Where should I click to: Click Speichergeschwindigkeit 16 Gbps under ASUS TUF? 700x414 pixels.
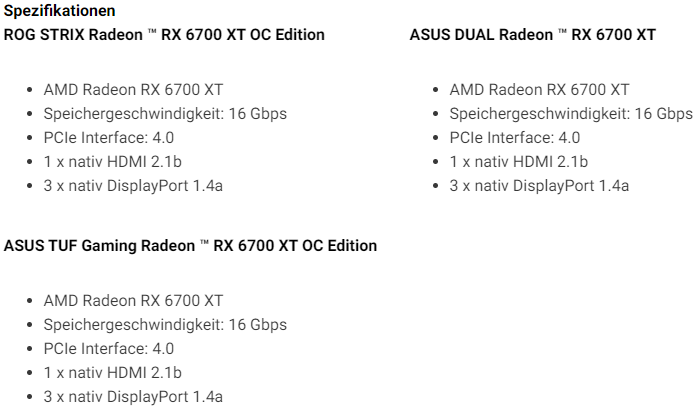(165, 325)
